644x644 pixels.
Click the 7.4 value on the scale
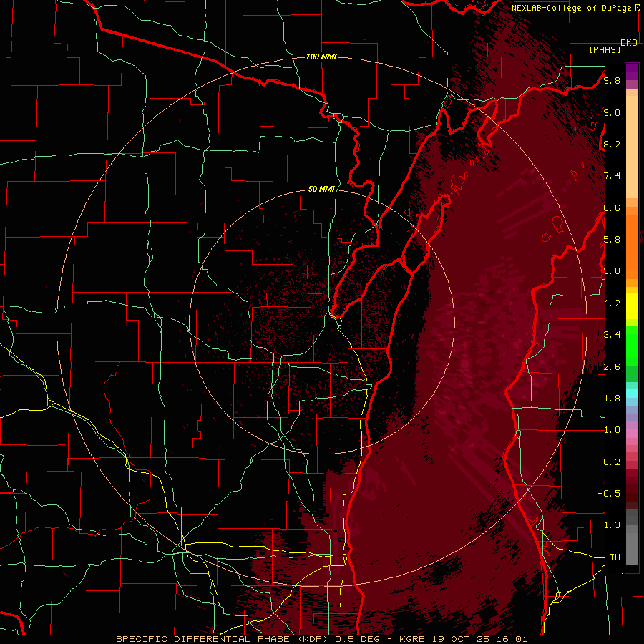(612, 176)
